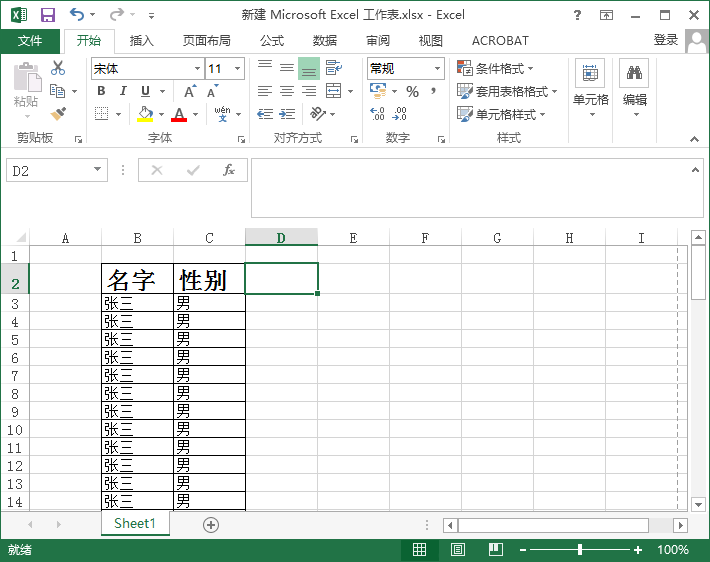This screenshot has height=562, width=710.
Task: Expand fill color dropdown arrow
Action: pyautogui.click(x=161, y=114)
